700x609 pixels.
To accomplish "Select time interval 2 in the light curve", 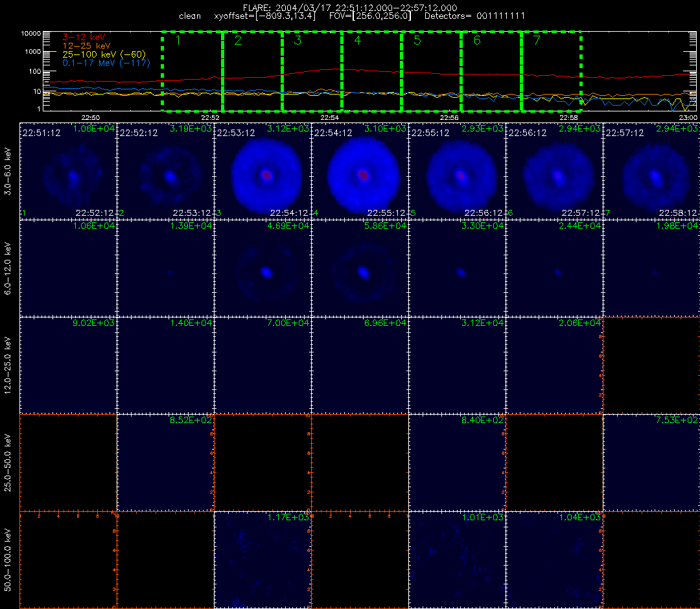I will tap(252, 71).
